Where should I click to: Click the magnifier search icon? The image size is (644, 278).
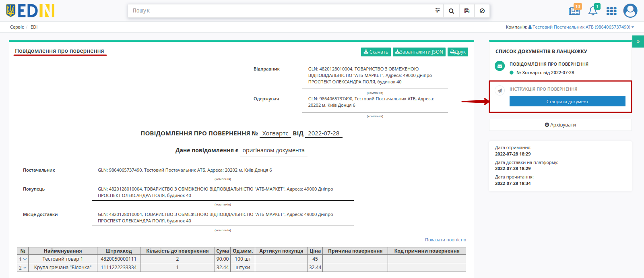tap(451, 11)
